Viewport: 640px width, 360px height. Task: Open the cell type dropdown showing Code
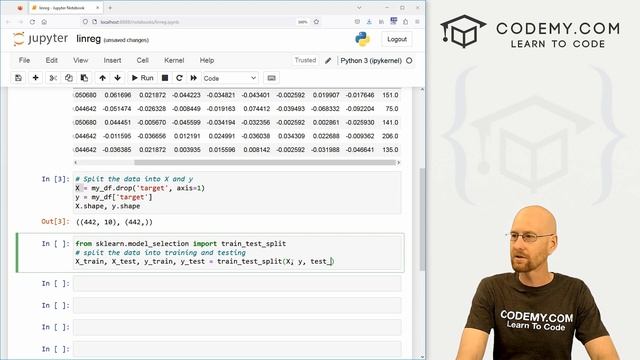230,78
